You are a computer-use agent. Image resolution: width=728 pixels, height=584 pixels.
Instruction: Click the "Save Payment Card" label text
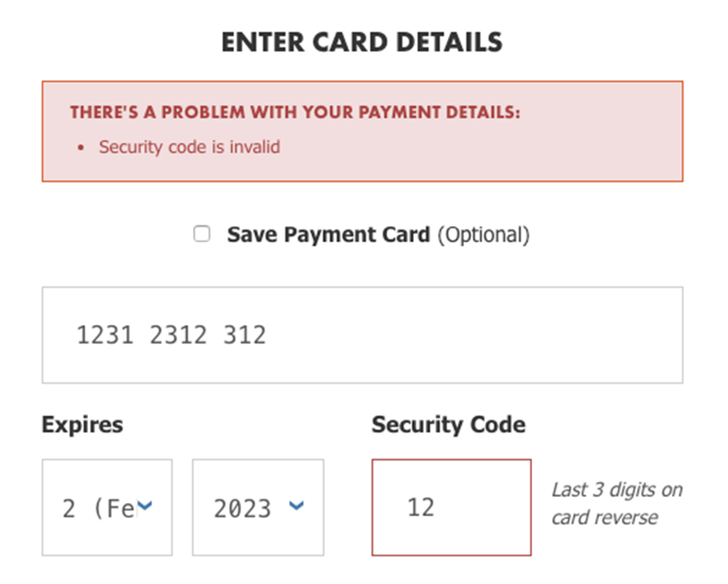[x=328, y=235]
